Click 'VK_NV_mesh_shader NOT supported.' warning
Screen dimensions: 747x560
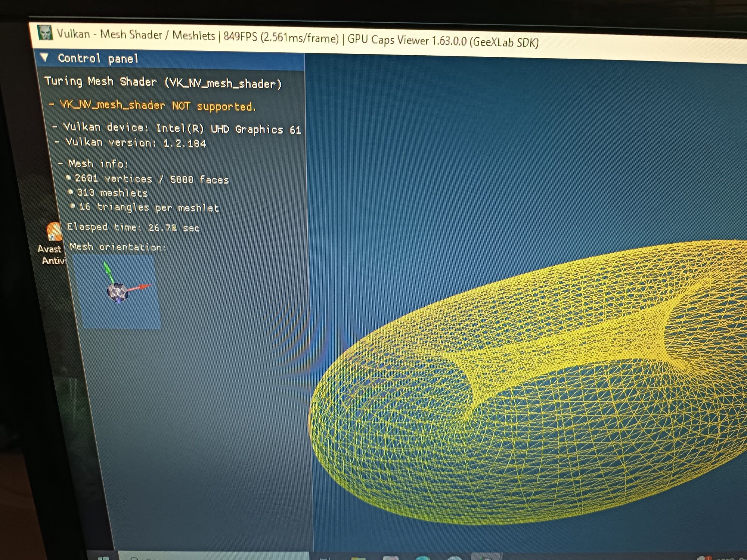coord(158,106)
